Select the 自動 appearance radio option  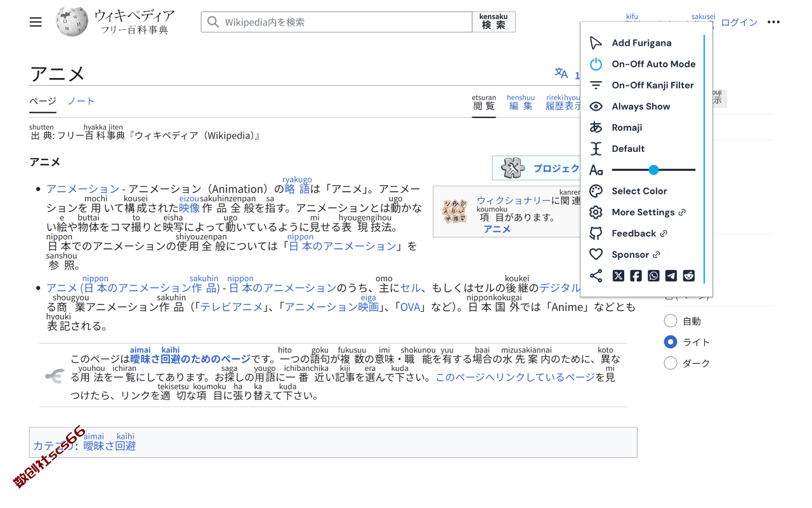coord(671,321)
